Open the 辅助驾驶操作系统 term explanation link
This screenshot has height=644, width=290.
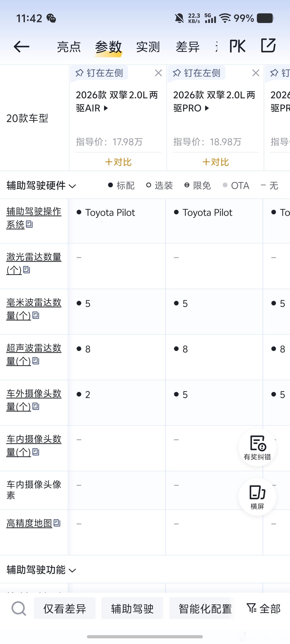pyautogui.click(x=33, y=218)
